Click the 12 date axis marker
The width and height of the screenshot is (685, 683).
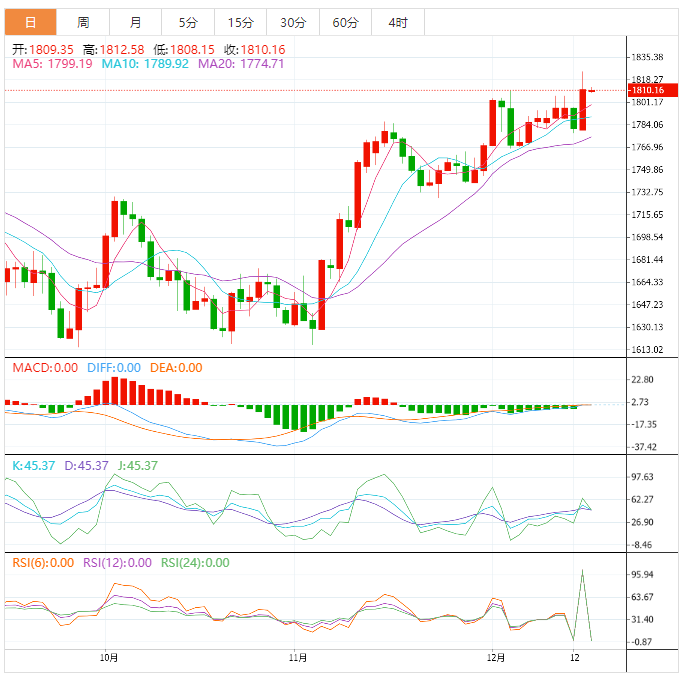coord(575,658)
